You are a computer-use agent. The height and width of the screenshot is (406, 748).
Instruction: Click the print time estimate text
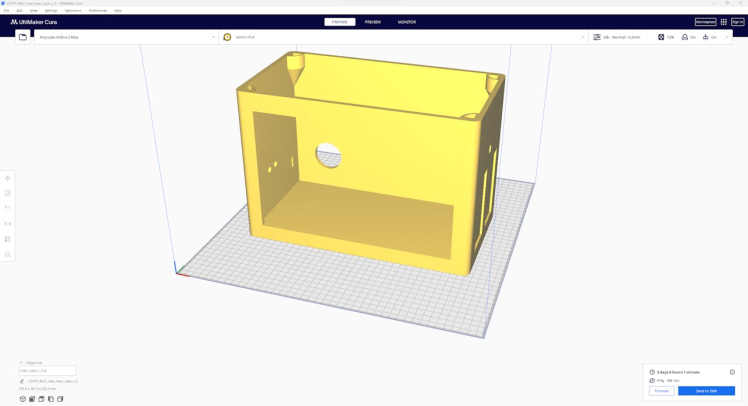(678, 372)
